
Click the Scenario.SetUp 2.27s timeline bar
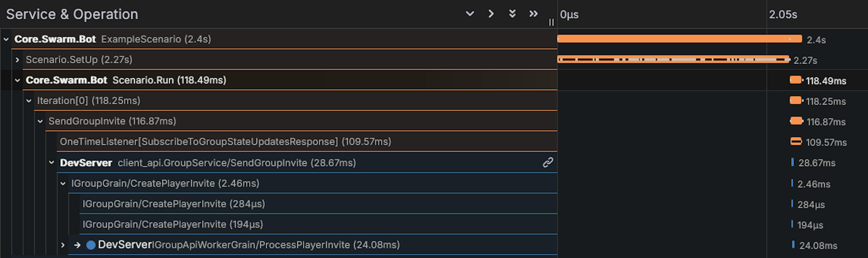click(673, 59)
